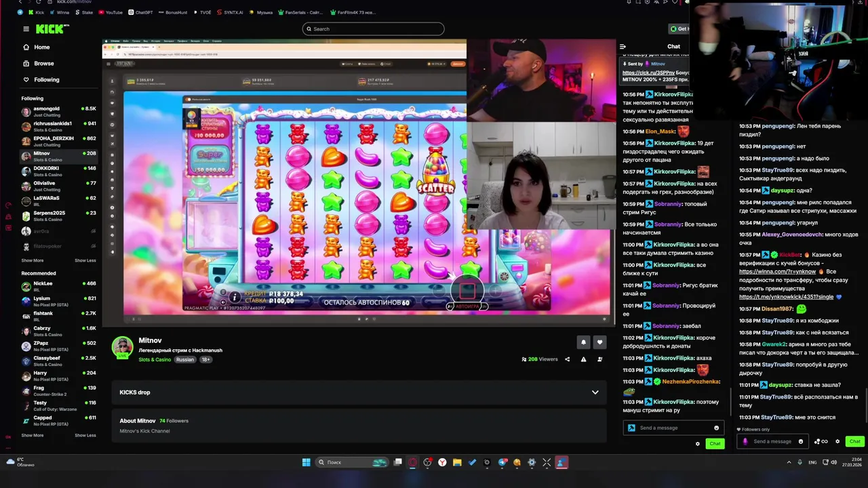
Task: Open BonusHunt bookmark in browser bar
Action: point(174,12)
